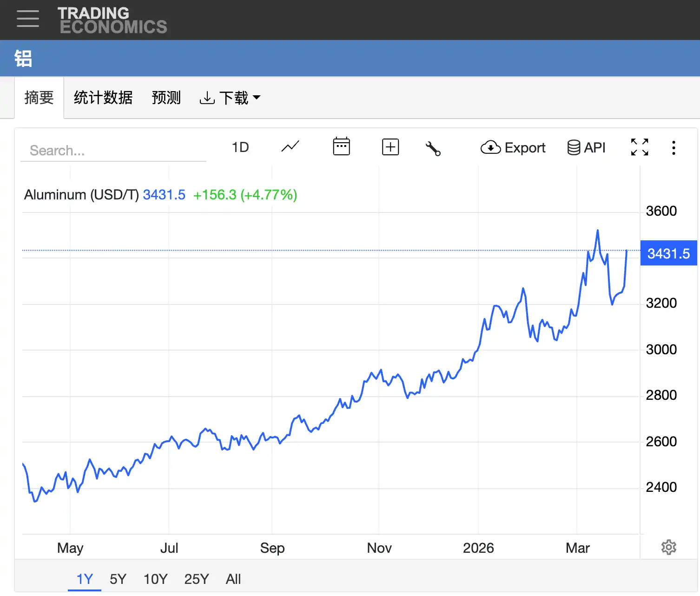Open the three-dot more options menu
Viewport: 700px width, 596px height.
pyautogui.click(x=673, y=148)
